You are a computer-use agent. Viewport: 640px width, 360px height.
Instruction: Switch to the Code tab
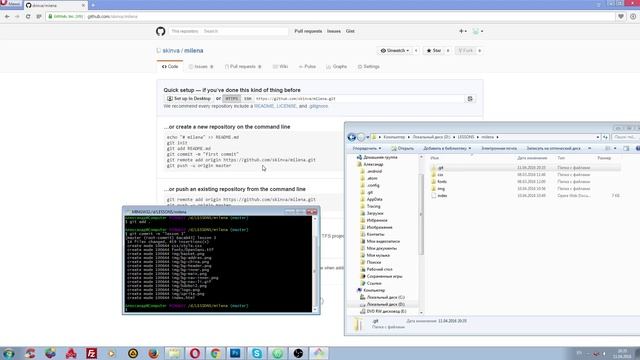click(x=170, y=67)
